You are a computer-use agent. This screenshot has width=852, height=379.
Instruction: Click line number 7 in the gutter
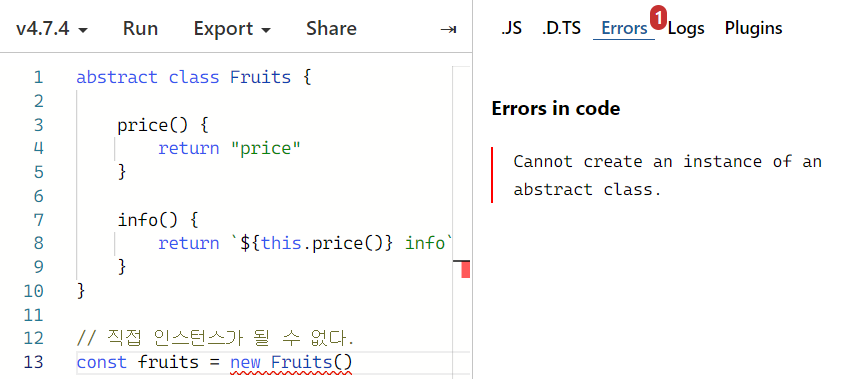coord(38,220)
